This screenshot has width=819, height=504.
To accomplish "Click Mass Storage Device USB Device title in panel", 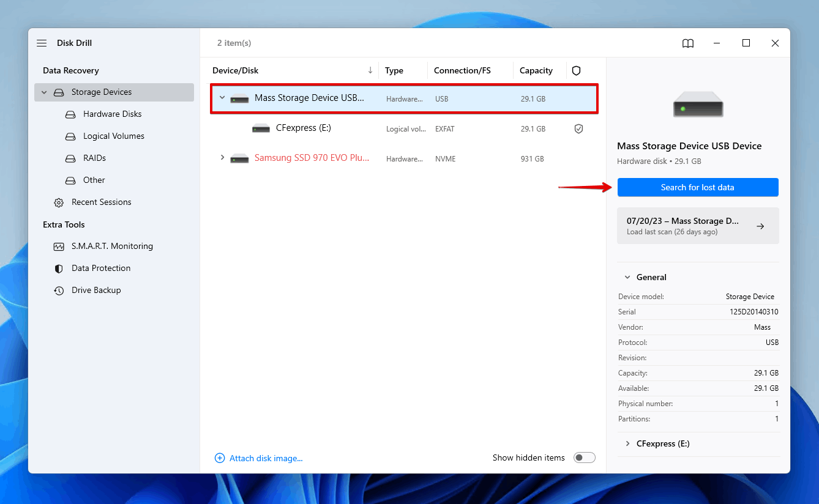I will point(689,146).
